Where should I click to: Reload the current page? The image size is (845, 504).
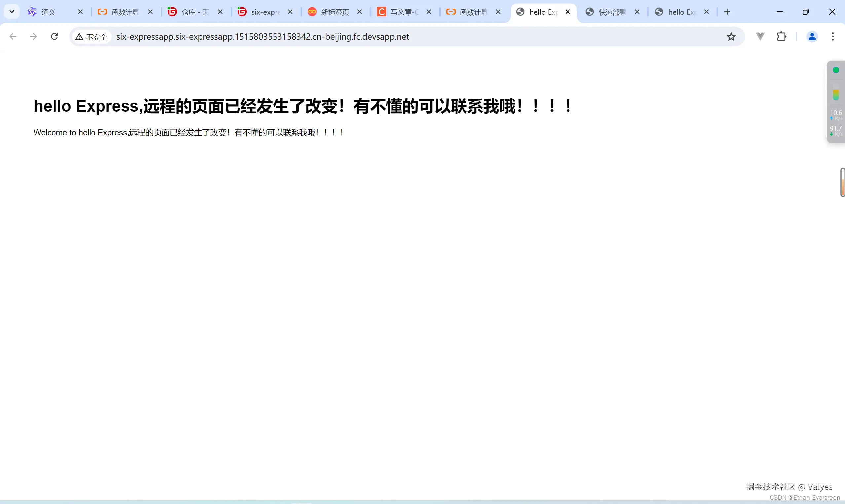click(55, 36)
